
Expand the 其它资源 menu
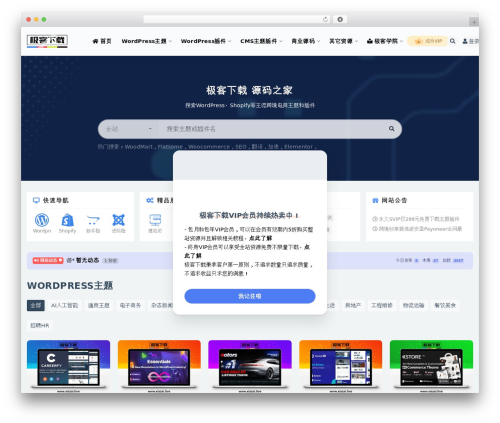coord(343,41)
